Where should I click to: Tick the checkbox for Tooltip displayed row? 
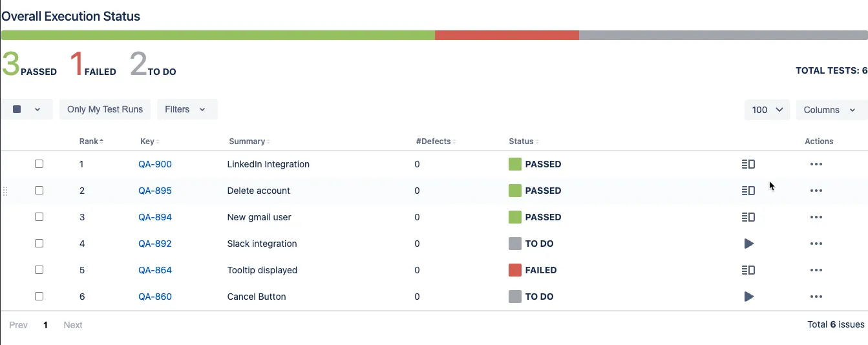39,270
